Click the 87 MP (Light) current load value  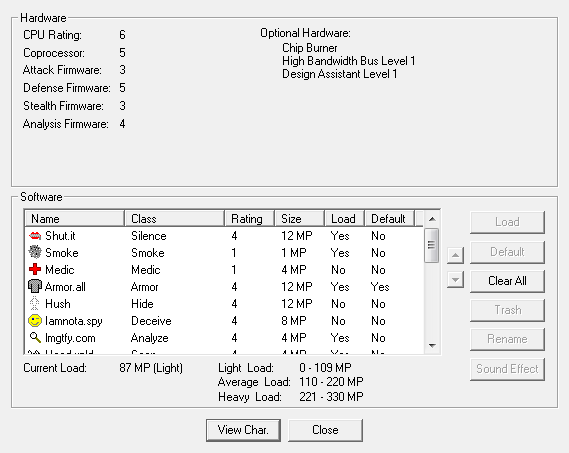point(151,368)
